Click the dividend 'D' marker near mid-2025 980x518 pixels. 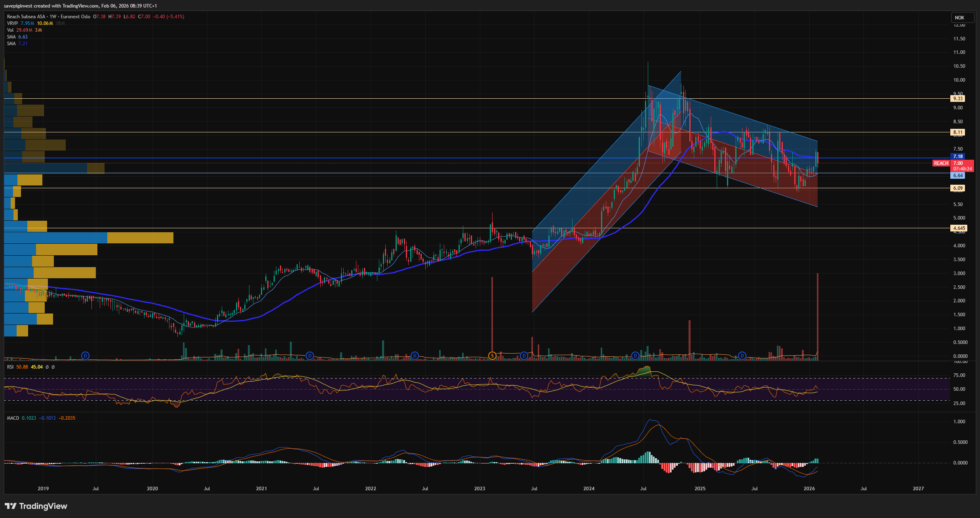742,356
